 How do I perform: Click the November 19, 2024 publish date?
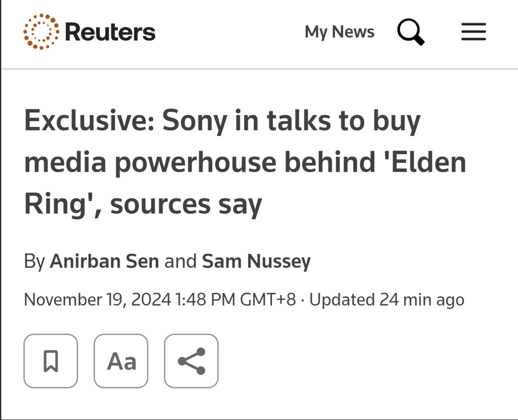coord(98,300)
